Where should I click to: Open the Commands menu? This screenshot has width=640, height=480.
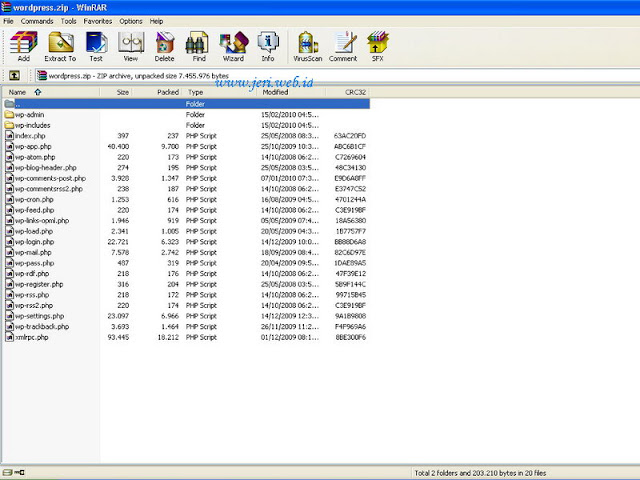[x=37, y=21]
